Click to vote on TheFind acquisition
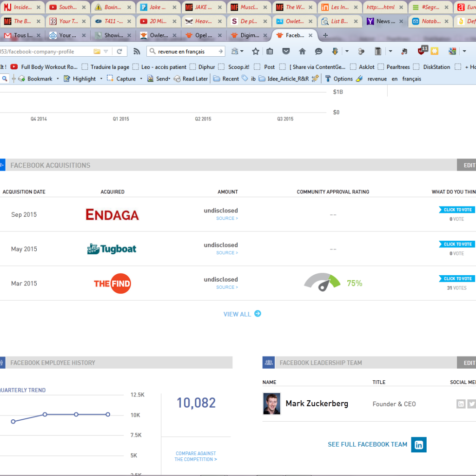Viewport: 476px width, 476px height. pyautogui.click(x=457, y=279)
